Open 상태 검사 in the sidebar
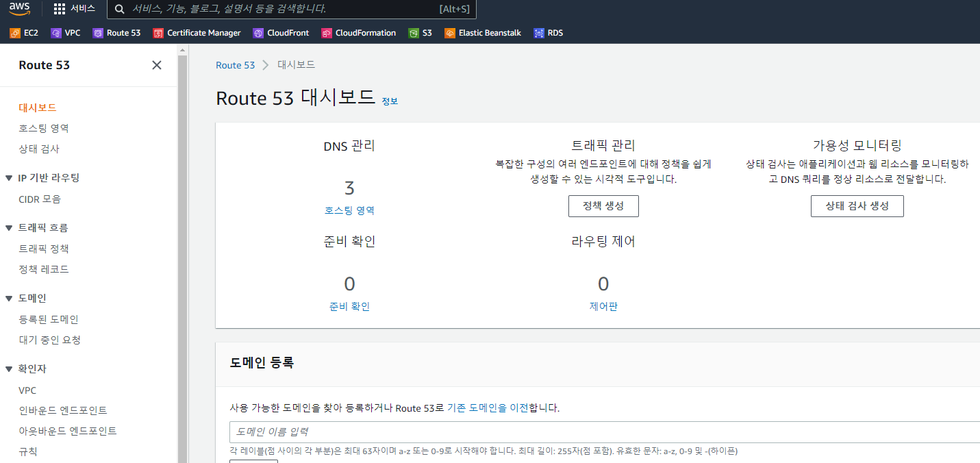 [39, 149]
